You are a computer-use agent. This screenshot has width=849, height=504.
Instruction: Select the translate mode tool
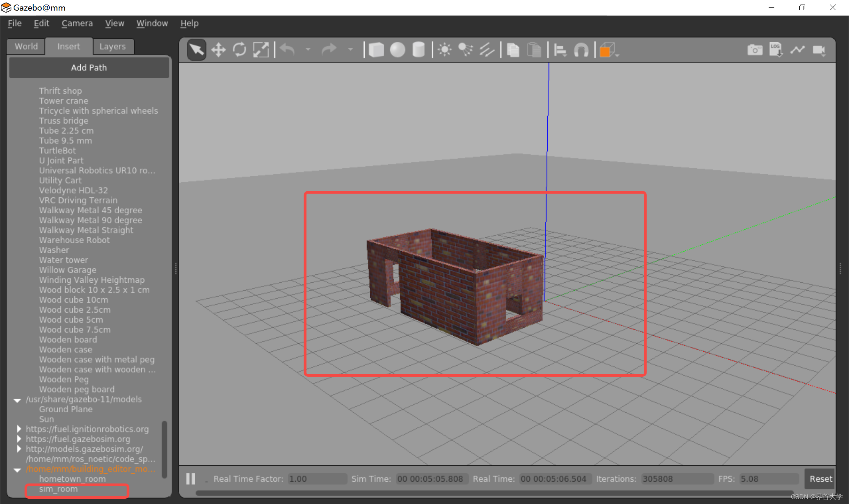pos(218,50)
